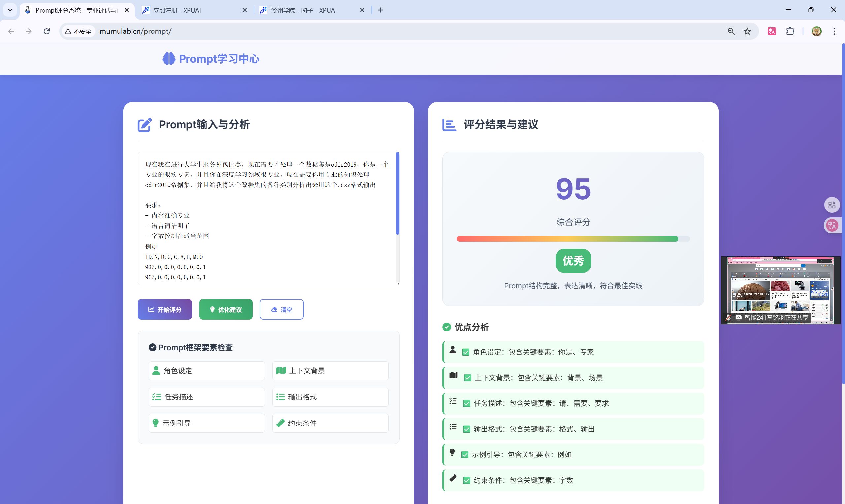Viewport: 845px width, 504px height.
Task: Reload the page with refresh icon
Action: click(x=47, y=31)
